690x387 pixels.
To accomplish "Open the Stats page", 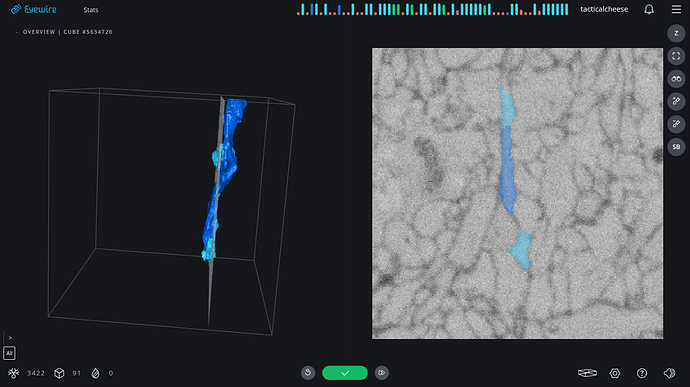I will 91,10.
